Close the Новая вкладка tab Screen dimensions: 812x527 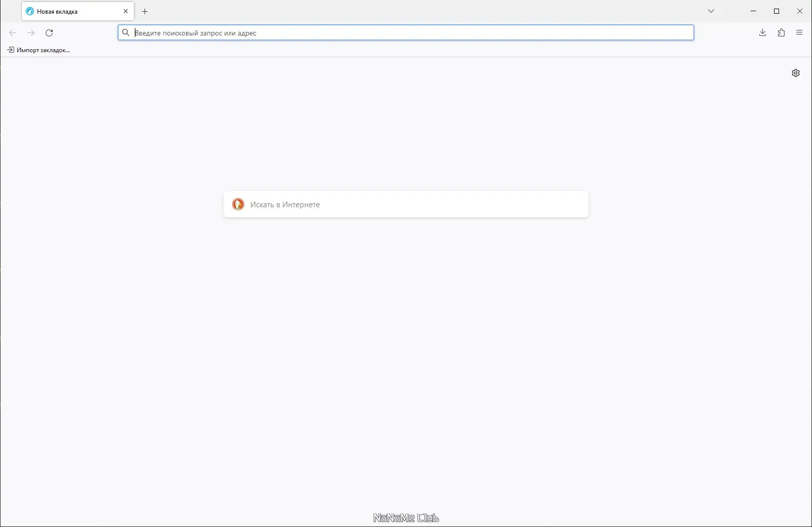[126, 11]
